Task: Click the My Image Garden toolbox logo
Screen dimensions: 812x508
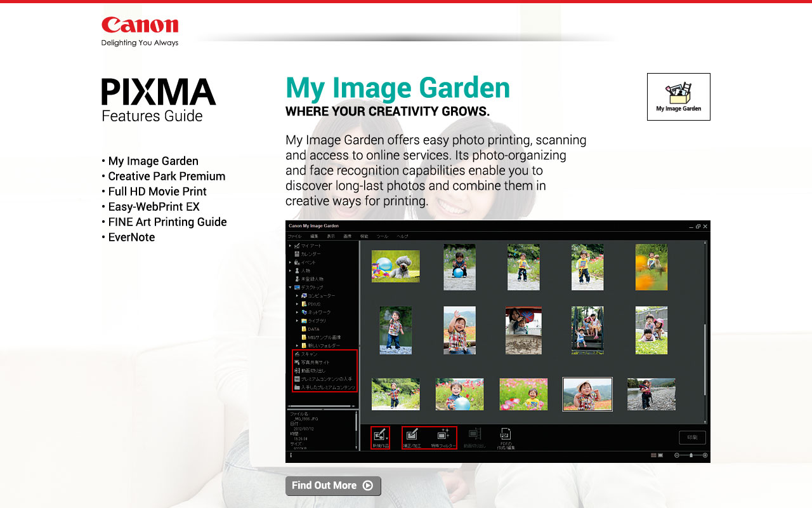Action: (678, 96)
